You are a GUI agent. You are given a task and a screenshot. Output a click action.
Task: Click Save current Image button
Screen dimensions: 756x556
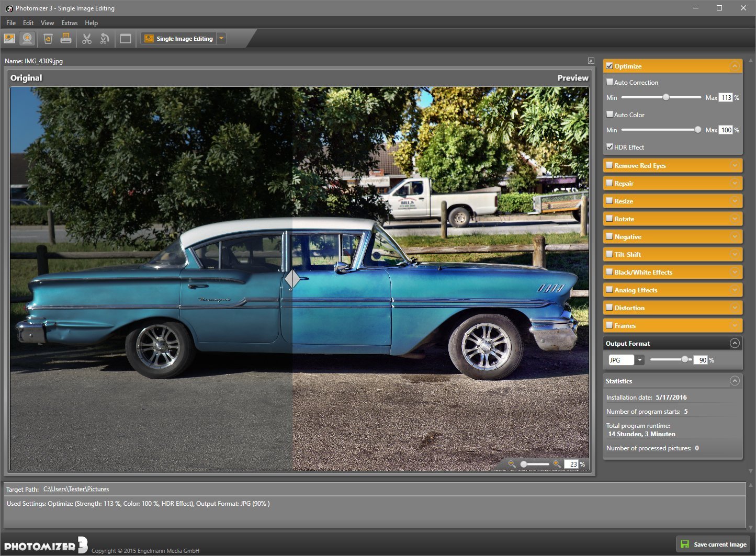(x=714, y=544)
